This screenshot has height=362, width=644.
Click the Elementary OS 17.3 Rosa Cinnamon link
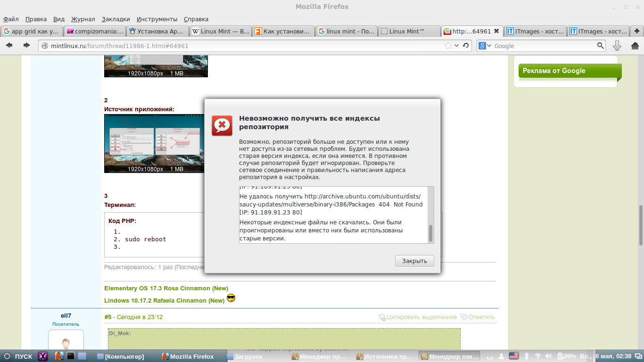coord(166,288)
